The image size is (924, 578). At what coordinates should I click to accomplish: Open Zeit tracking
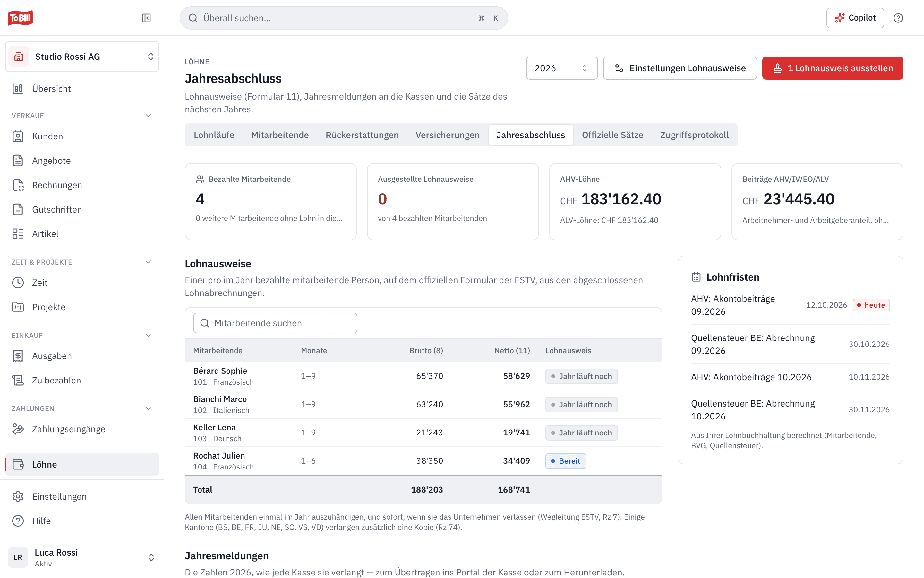pos(82,283)
